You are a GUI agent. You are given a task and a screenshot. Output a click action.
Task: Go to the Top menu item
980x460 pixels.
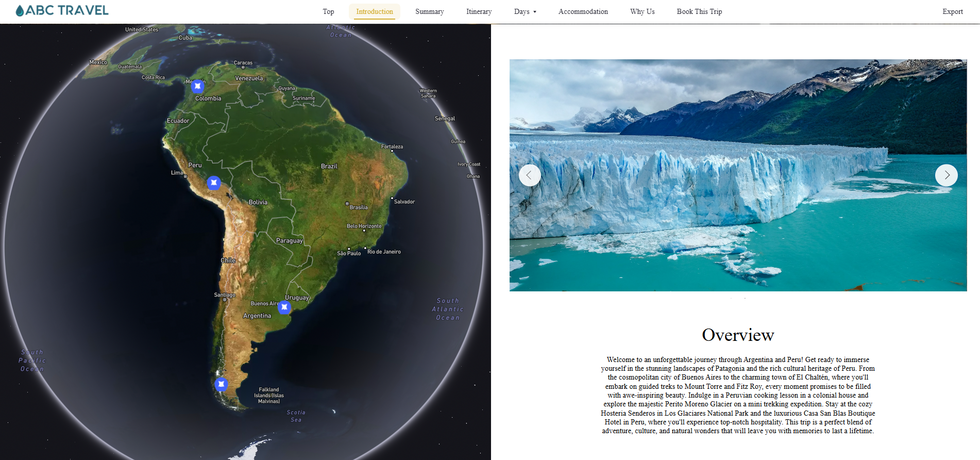(x=328, y=11)
